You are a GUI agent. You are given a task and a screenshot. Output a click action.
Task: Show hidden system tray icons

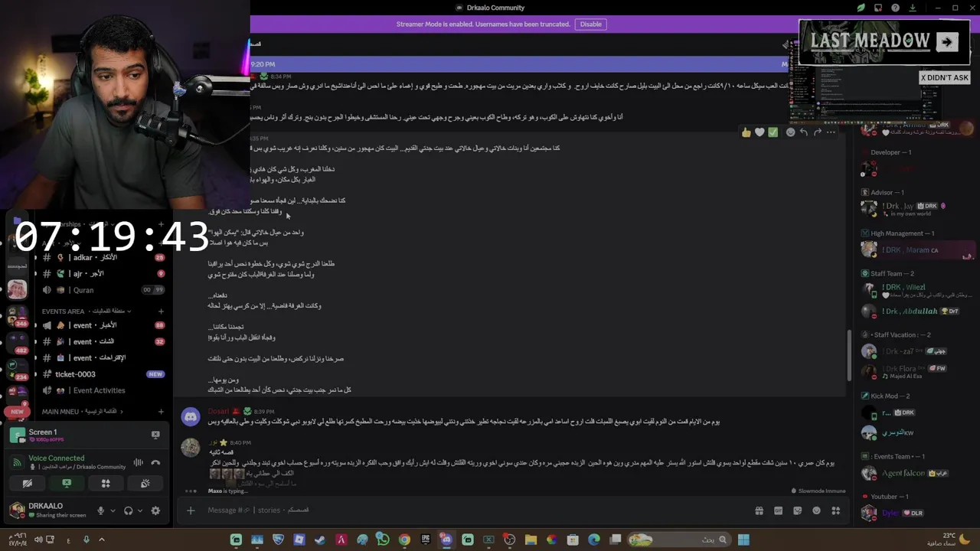point(101,540)
